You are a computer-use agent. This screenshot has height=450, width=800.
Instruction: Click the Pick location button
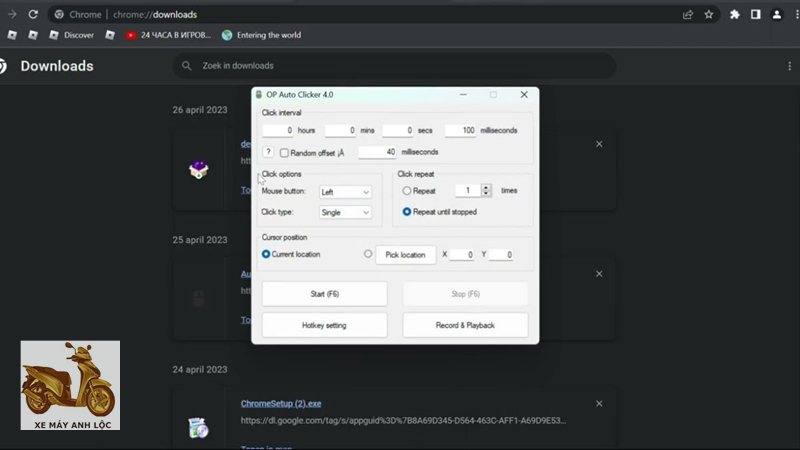[x=406, y=255]
